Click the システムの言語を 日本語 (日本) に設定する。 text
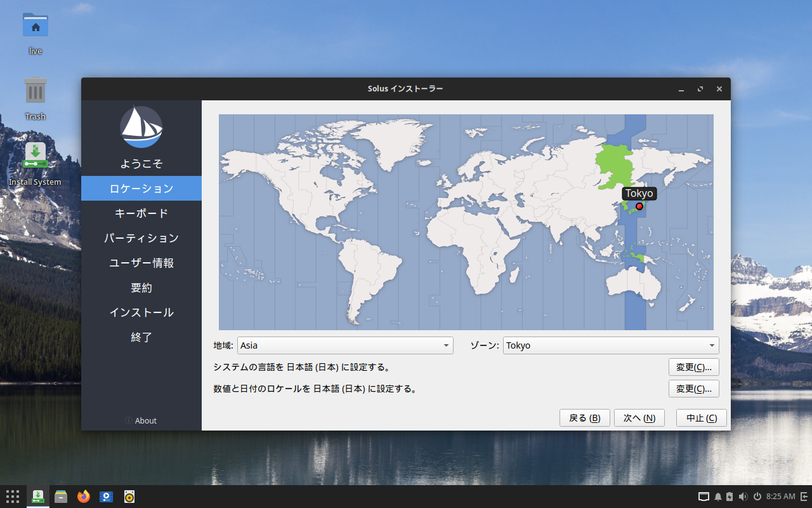 (x=302, y=367)
